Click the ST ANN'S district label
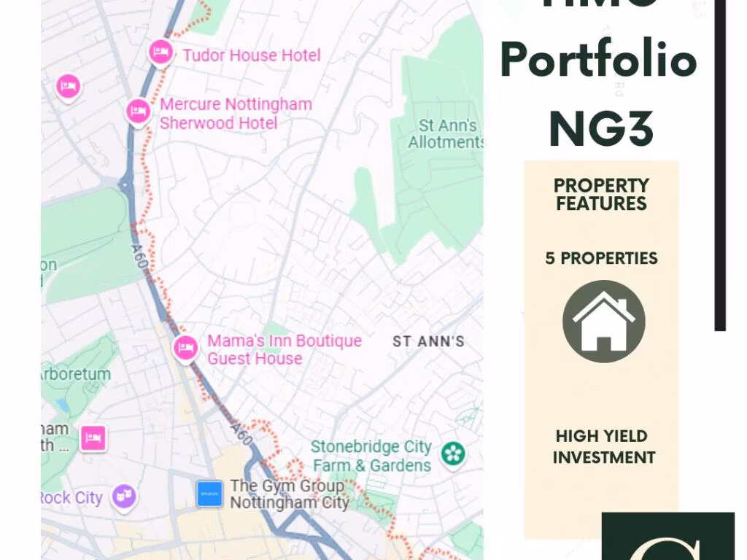747x560 pixels. point(428,341)
